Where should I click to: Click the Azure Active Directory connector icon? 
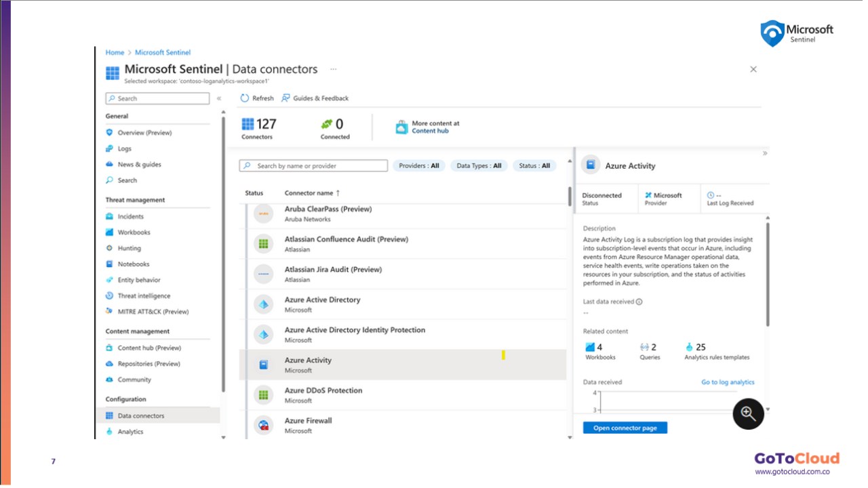pyautogui.click(x=263, y=304)
